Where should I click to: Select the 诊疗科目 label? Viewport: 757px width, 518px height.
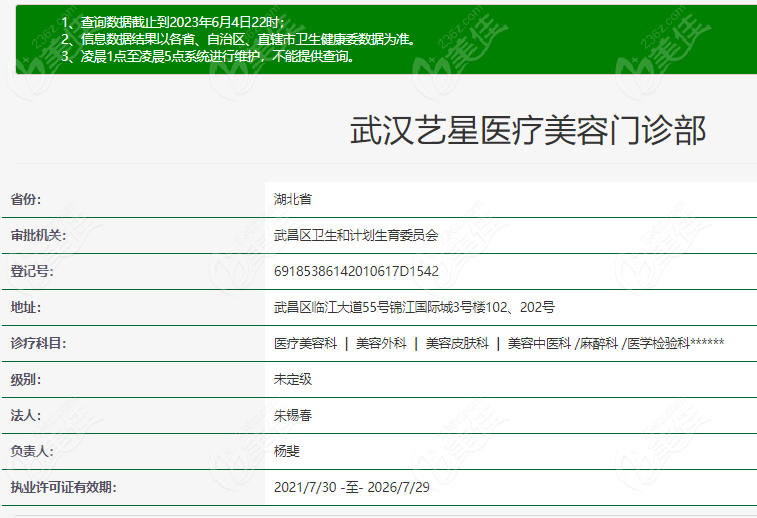pos(39,343)
